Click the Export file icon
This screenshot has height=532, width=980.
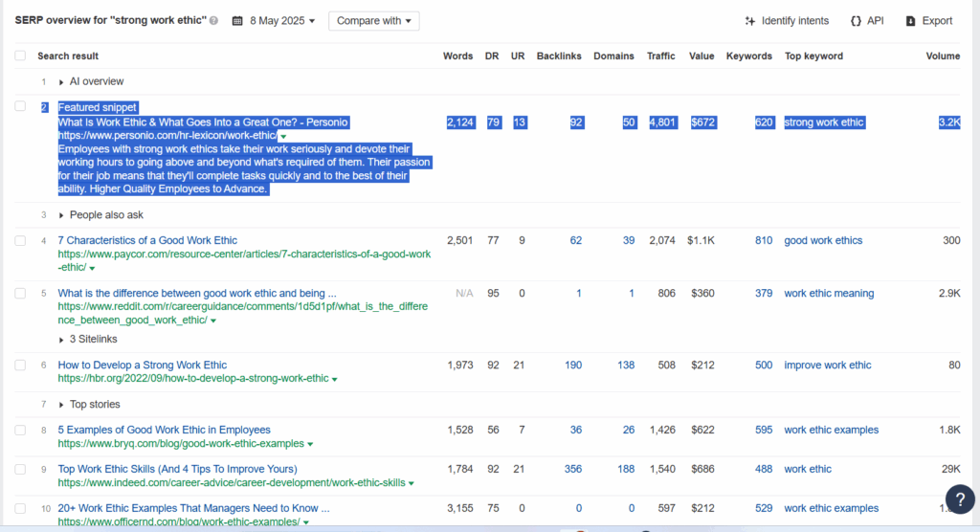(x=911, y=21)
